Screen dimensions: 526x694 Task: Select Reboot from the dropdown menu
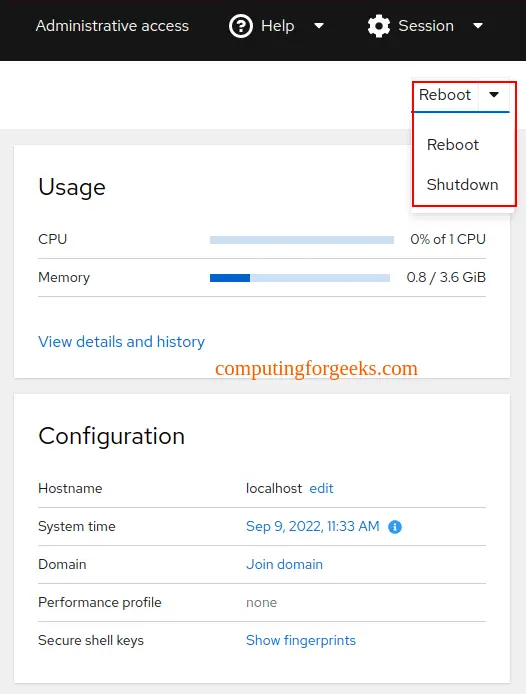coord(453,145)
